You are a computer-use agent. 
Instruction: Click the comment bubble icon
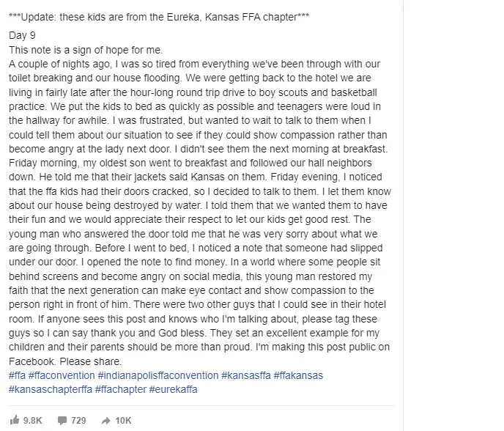tap(62, 421)
